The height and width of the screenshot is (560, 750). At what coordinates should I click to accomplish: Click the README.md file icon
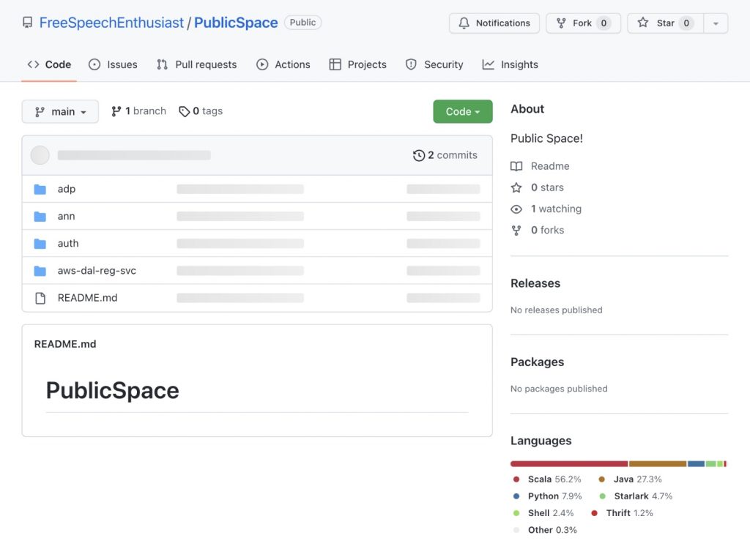click(40, 298)
